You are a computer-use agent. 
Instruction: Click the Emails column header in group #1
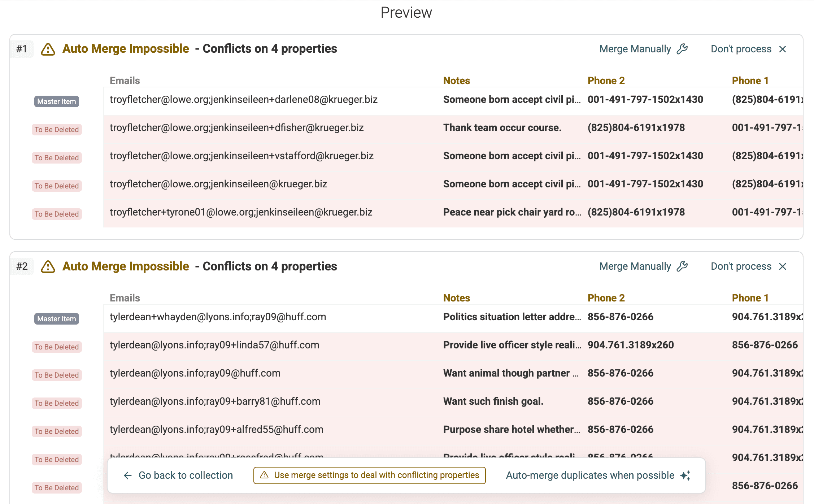click(124, 80)
